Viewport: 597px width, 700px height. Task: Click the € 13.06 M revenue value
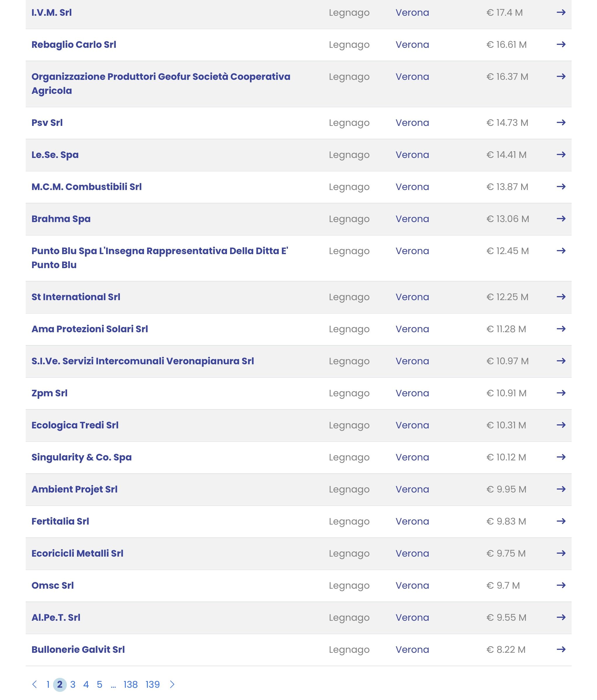point(507,219)
